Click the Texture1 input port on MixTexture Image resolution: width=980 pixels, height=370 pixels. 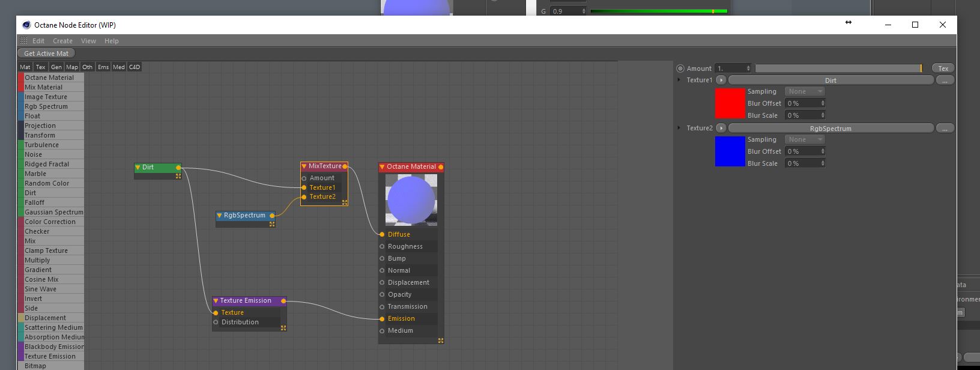click(x=304, y=188)
